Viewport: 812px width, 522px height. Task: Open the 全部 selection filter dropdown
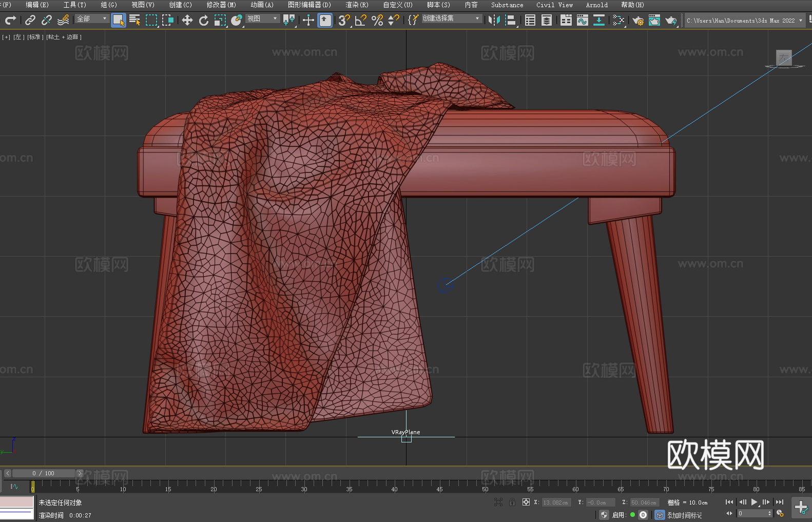point(92,18)
